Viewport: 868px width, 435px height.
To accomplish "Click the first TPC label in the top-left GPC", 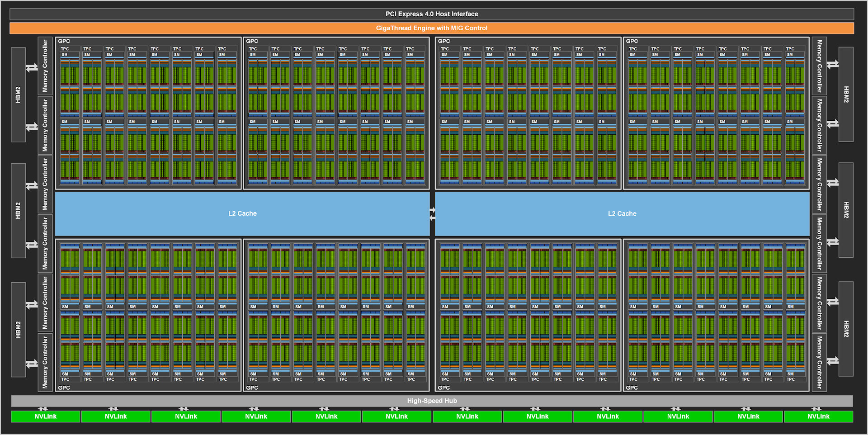I will [65, 49].
